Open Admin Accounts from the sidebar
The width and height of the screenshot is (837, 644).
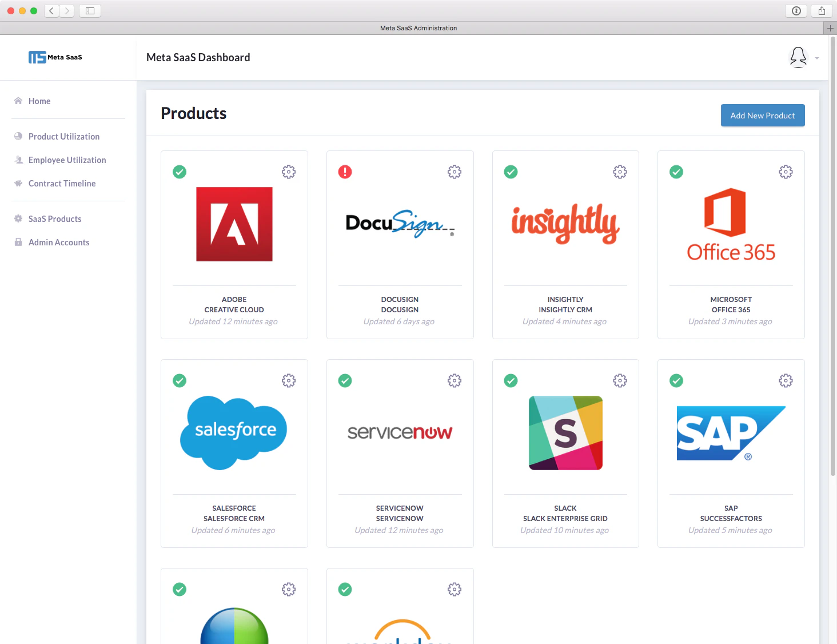(59, 242)
